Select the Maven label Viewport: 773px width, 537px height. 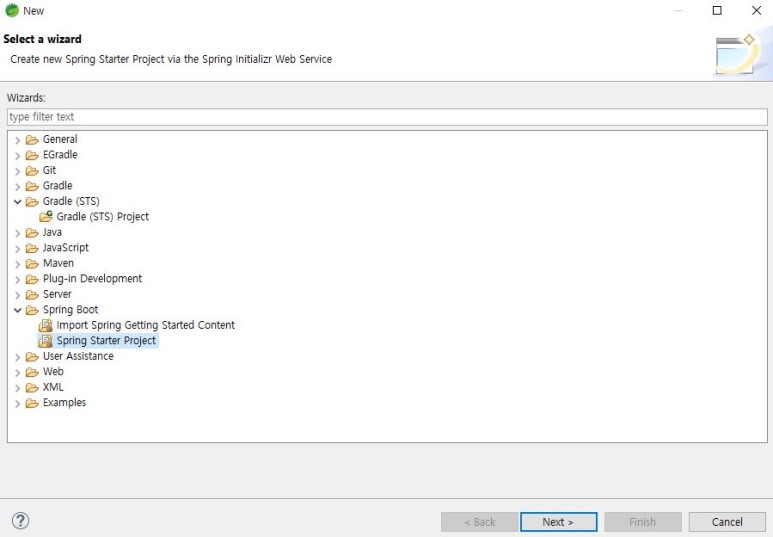click(x=58, y=263)
